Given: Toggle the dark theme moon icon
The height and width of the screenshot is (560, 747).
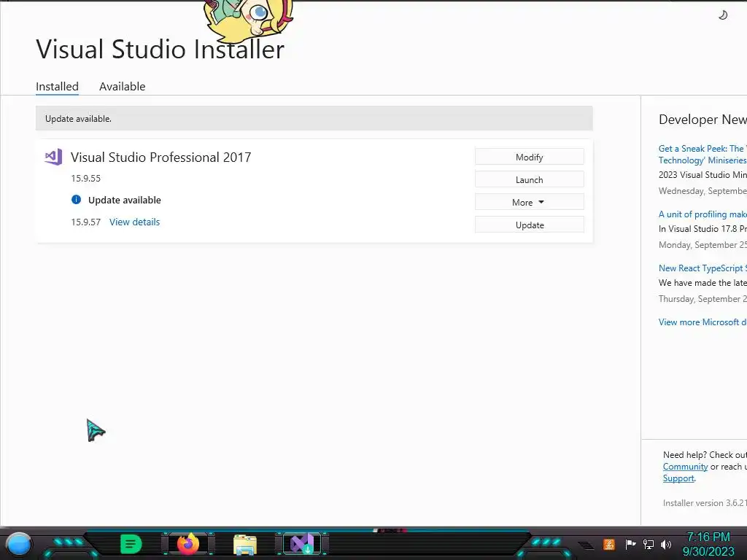Looking at the screenshot, I should point(723,15).
